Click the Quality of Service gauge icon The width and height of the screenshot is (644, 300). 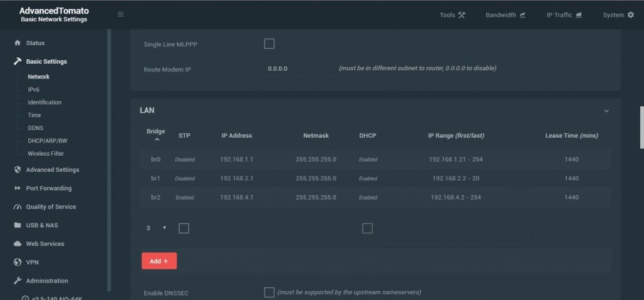tap(17, 207)
